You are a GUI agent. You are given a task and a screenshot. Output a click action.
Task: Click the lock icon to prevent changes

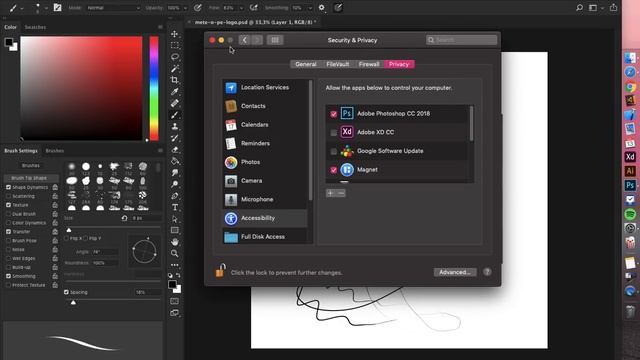(220, 270)
